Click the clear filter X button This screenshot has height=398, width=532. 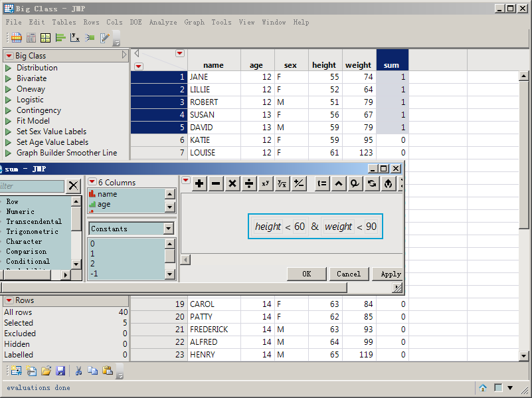(x=74, y=186)
